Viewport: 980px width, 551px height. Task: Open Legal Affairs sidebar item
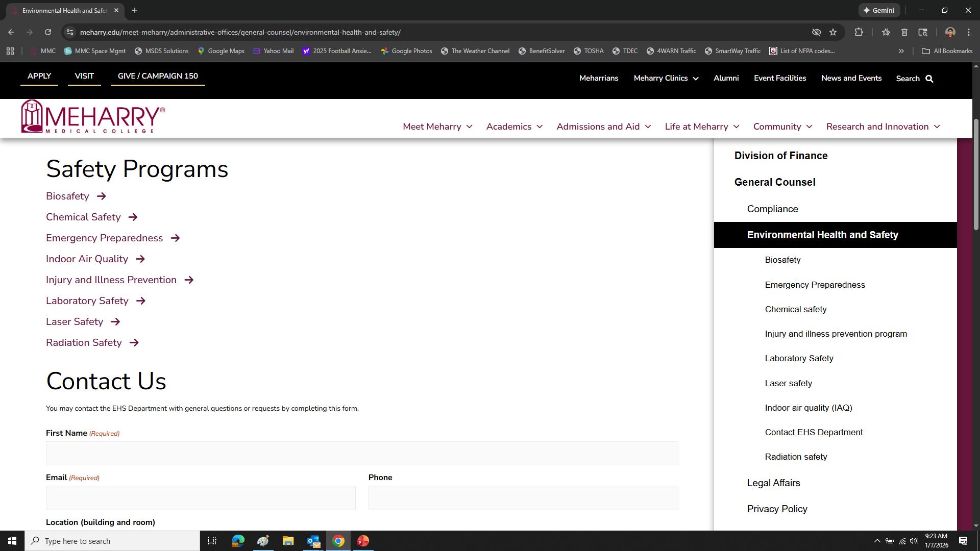click(x=773, y=483)
